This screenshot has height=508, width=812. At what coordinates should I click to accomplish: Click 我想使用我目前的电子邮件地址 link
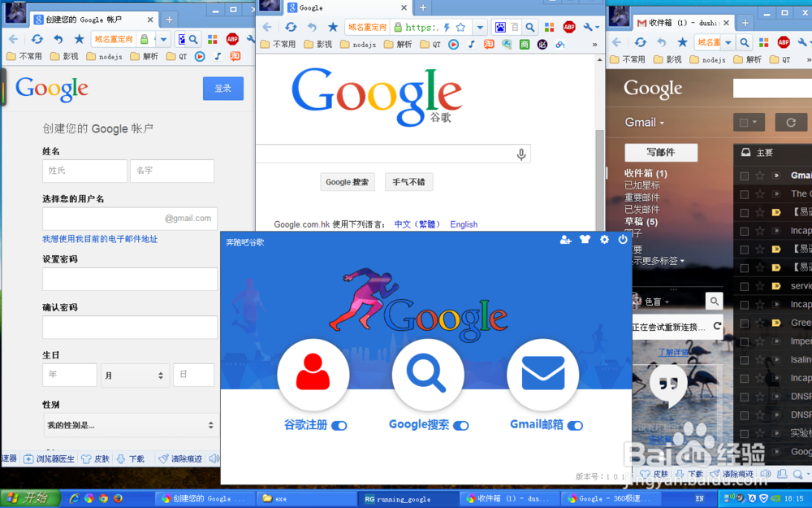coord(100,239)
